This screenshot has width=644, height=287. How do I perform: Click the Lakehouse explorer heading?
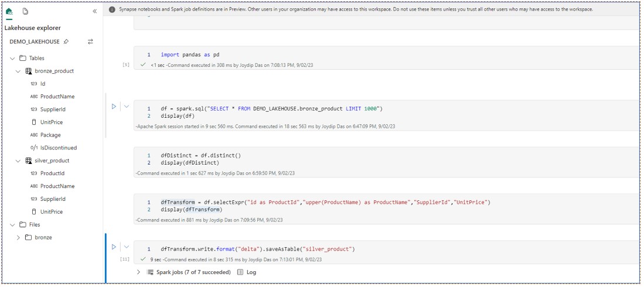[32, 28]
